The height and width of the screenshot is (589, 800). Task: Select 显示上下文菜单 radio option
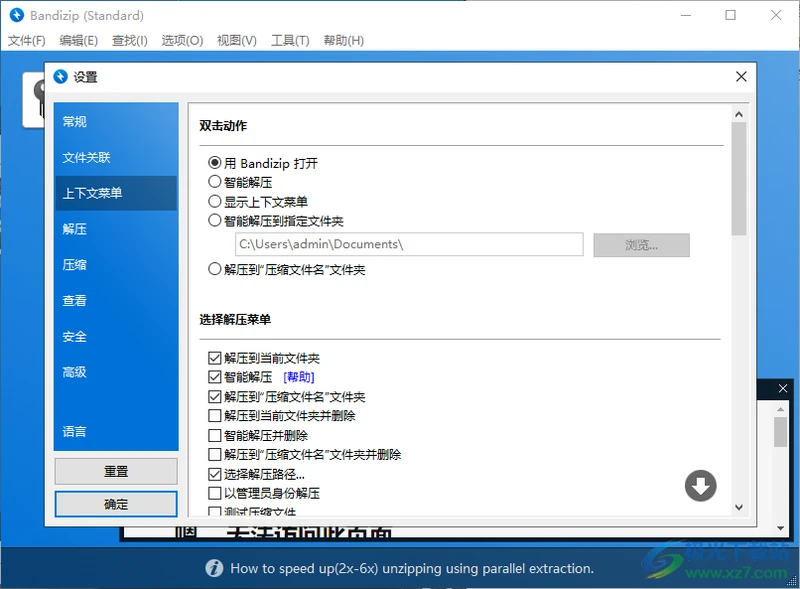215,201
